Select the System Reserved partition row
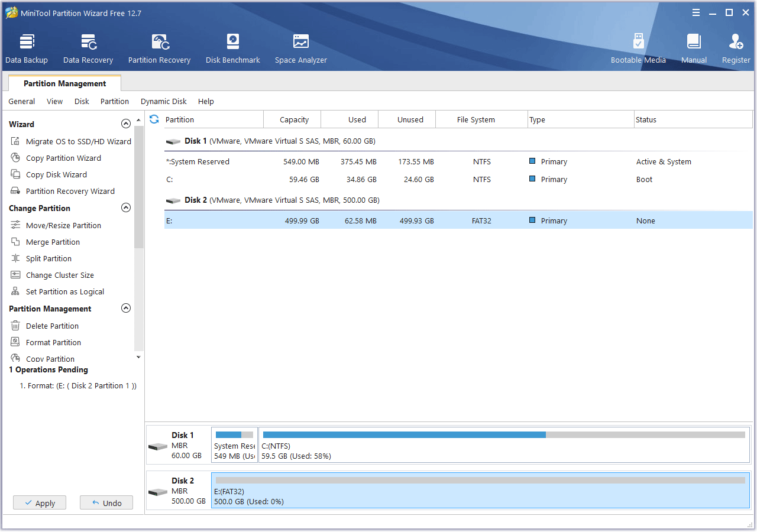757x532 pixels. pyautogui.click(x=458, y=162)
